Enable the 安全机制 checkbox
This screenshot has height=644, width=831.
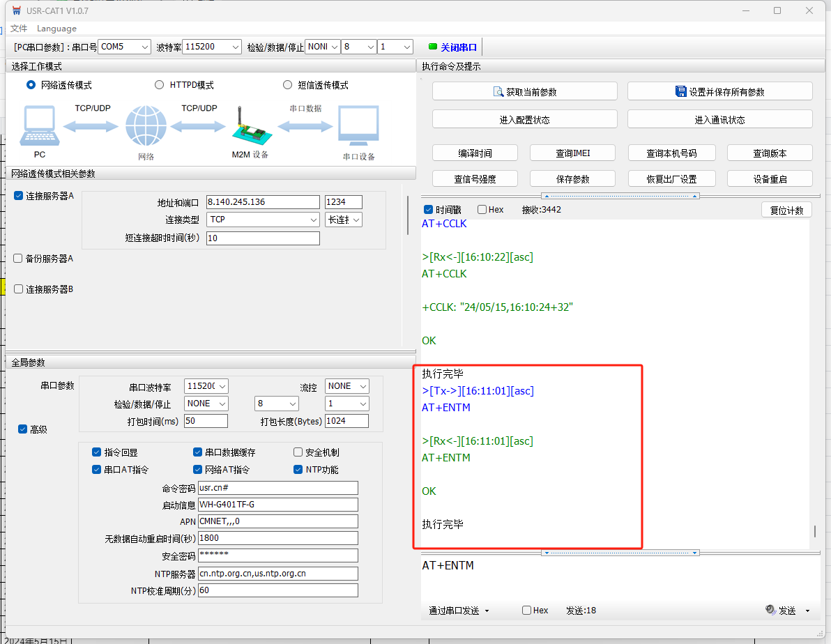298,452
